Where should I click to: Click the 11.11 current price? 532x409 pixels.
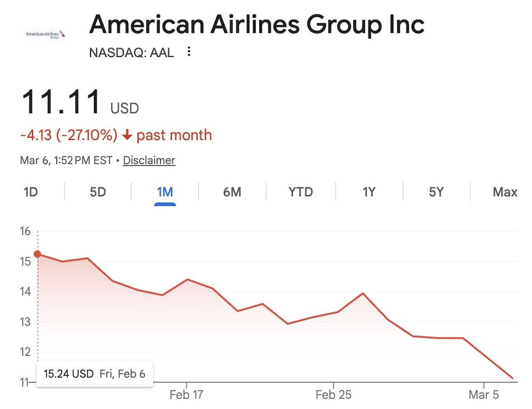(61, 103)
